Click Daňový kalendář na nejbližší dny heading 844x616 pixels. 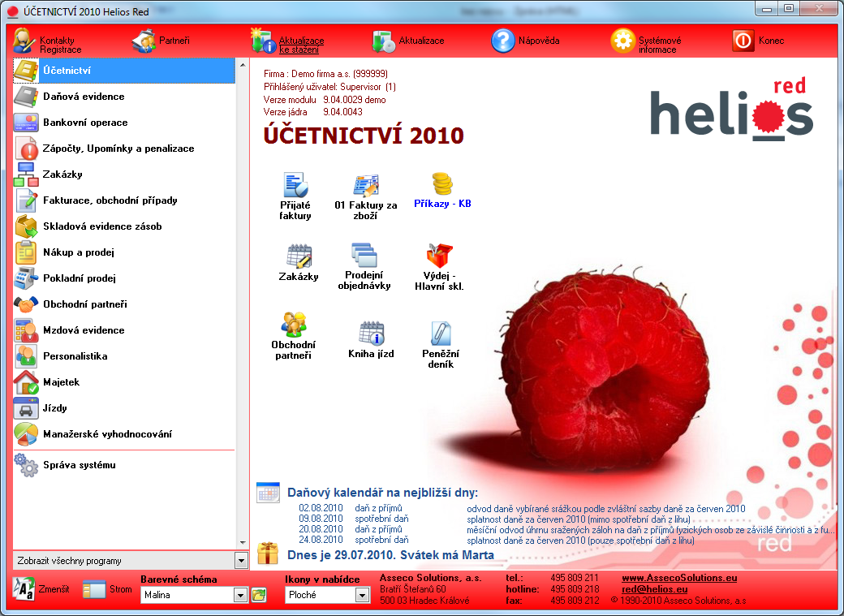pos(382,492)
